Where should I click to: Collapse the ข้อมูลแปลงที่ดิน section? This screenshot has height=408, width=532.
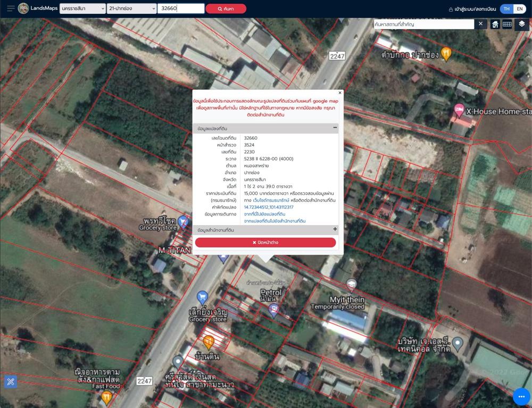(335, 128)
